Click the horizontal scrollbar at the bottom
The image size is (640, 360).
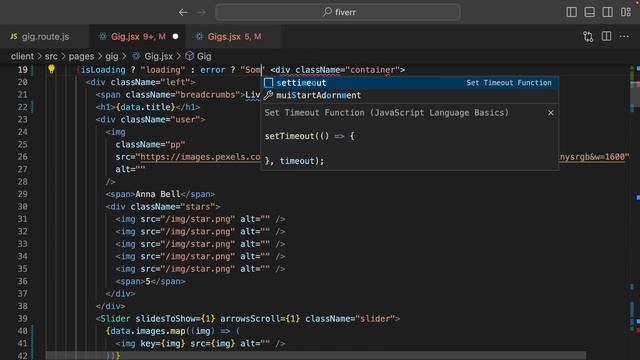(x=316, y=356)
